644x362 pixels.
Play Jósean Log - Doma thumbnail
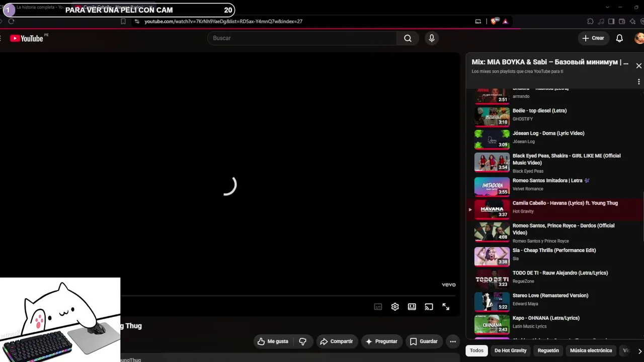[492, 139]
